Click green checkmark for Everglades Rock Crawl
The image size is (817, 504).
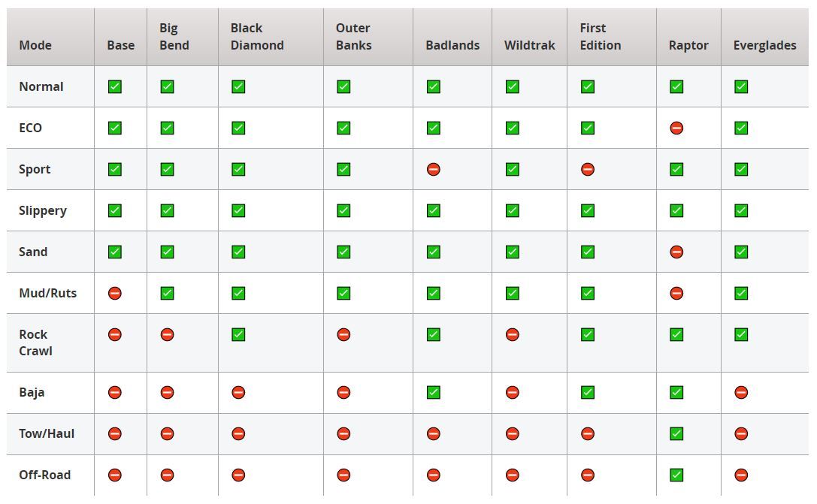(x=741, y=335)
